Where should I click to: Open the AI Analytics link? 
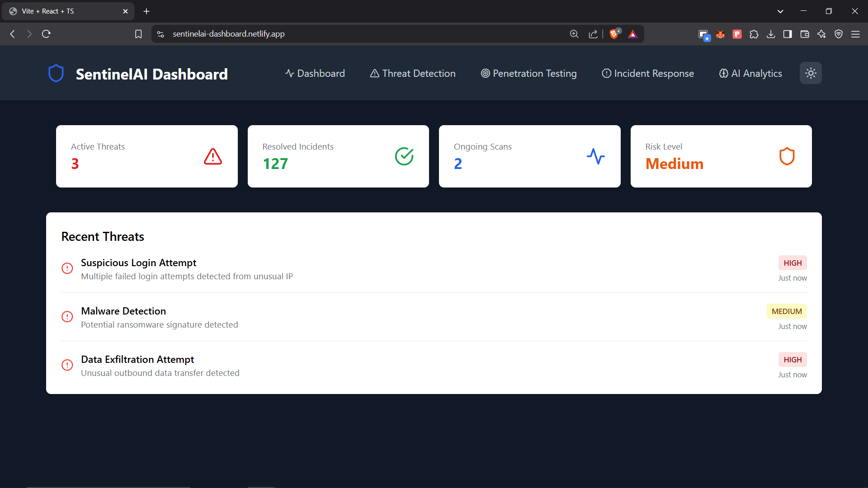click(x=750, y=73)
